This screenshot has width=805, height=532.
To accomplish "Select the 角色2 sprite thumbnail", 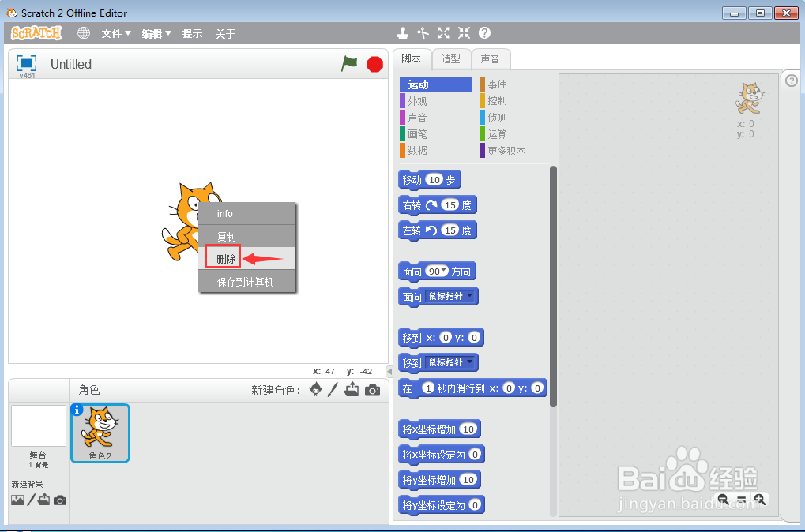I will pos(100,433).
